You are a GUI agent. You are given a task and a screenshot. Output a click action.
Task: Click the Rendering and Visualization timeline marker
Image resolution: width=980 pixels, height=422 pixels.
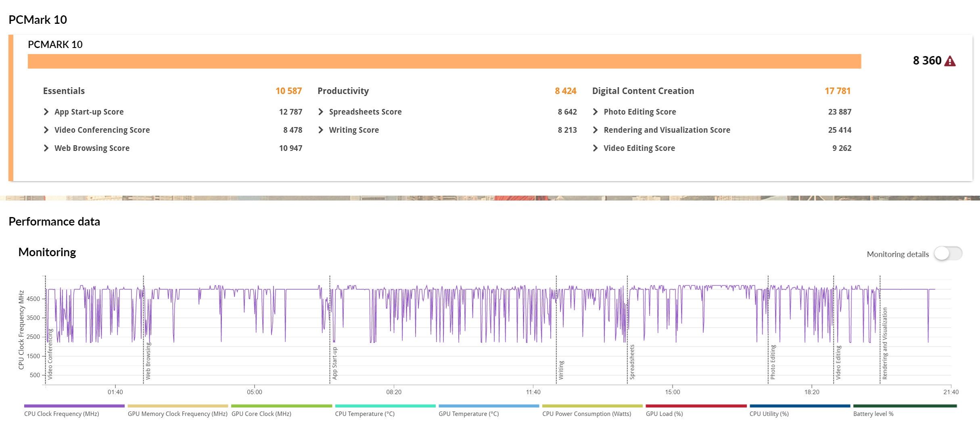[x=885, y=343]
